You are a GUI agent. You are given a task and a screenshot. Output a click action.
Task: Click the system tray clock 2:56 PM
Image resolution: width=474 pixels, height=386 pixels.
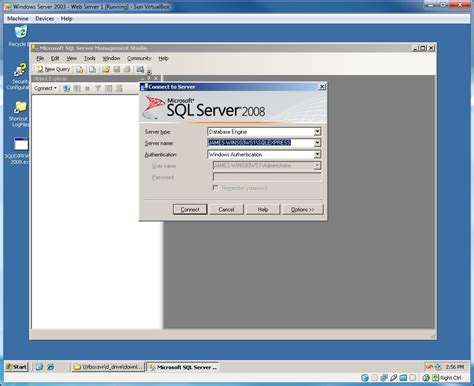click(455, 367)
